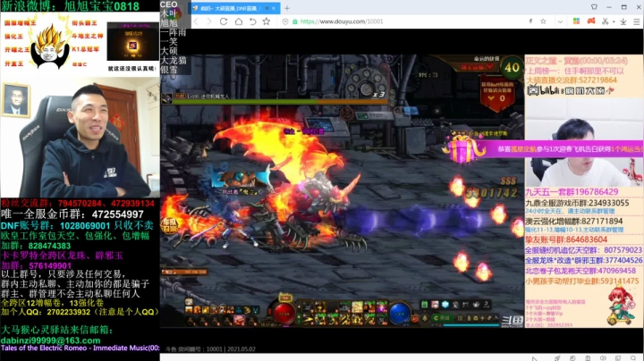Click the lightning speed-mode icon
644x361 pixels.
click(x=530, y=21)
